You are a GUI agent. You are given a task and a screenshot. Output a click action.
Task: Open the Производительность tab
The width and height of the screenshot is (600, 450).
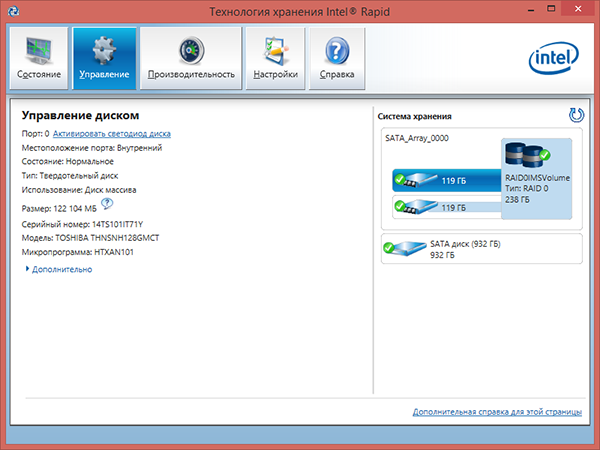click(191, 58)
